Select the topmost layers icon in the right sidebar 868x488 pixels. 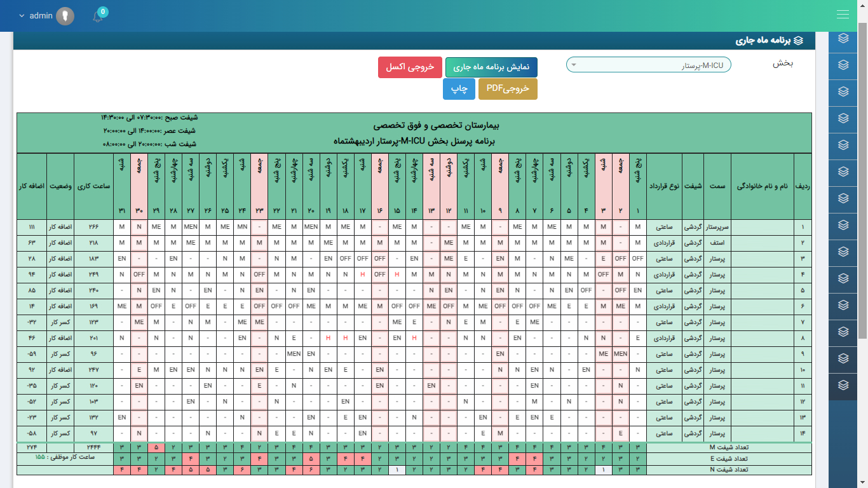click(843, 38)
